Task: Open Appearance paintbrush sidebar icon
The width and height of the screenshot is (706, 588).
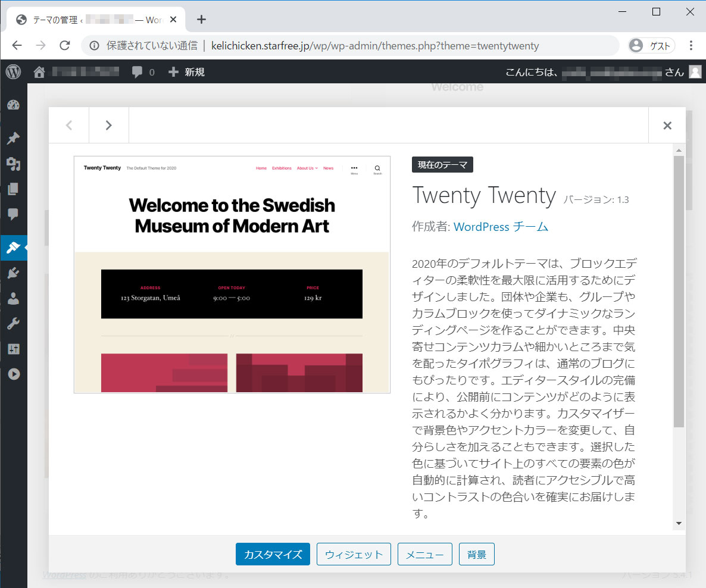Action: click(x=14, y=248)
